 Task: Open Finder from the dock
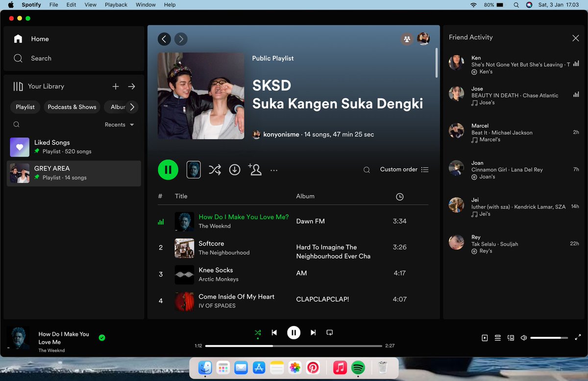point(205,368)
